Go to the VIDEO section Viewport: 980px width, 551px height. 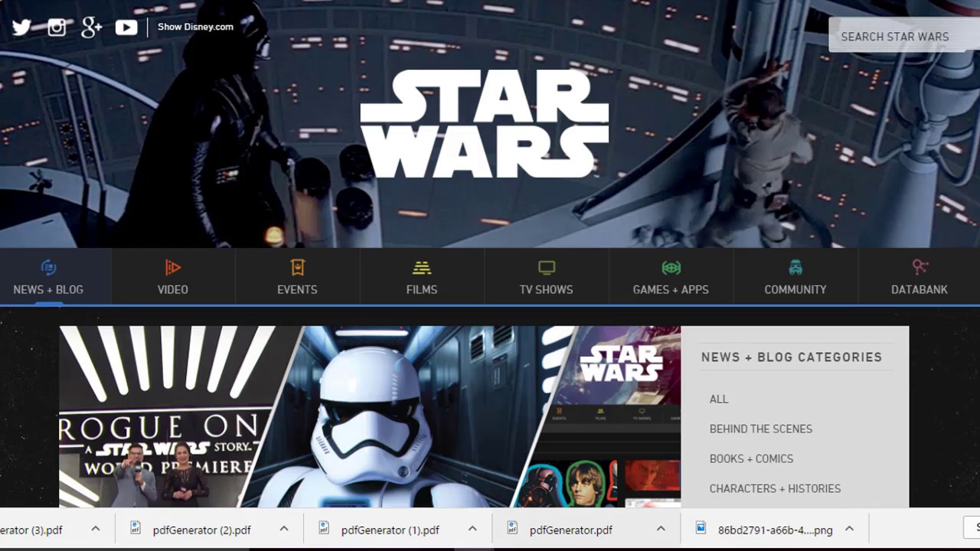pyautogui.click(x=173, y=289)
